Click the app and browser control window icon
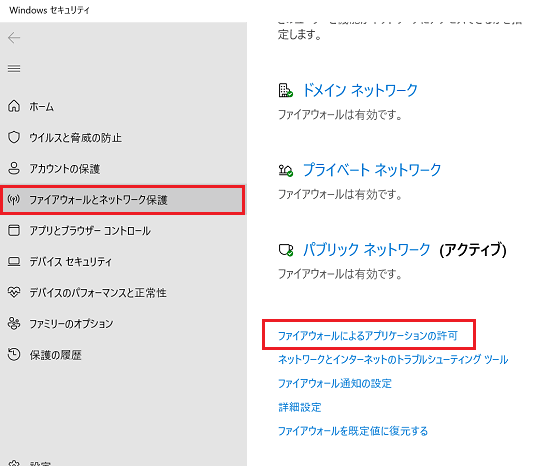Screen dimensions: 550x466 point(14,230)
